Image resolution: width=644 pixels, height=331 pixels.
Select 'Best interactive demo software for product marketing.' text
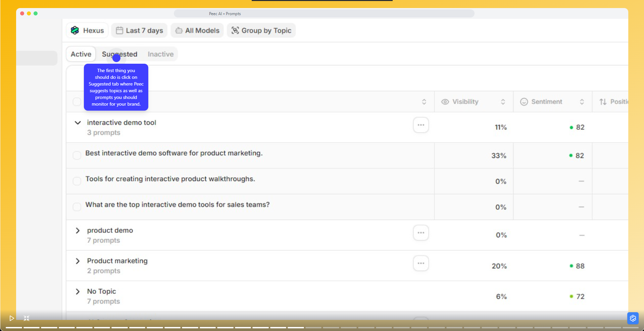(x=174, y=153)
